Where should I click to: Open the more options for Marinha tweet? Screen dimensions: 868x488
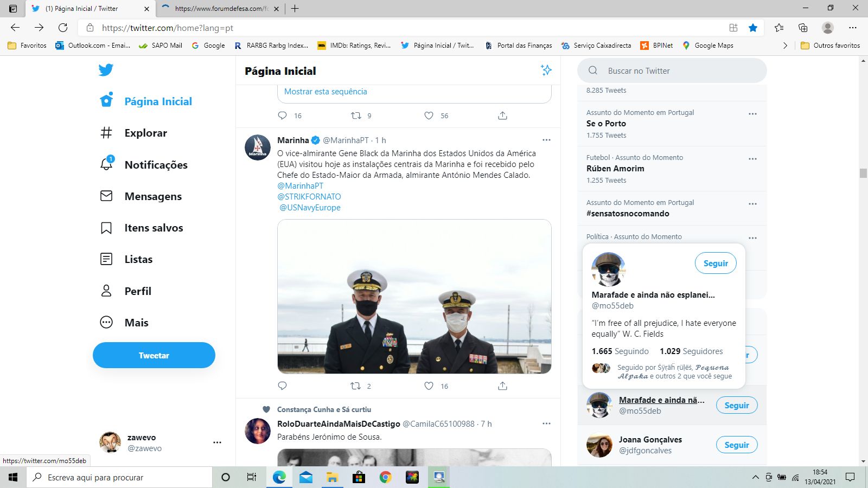pos(546,140)
